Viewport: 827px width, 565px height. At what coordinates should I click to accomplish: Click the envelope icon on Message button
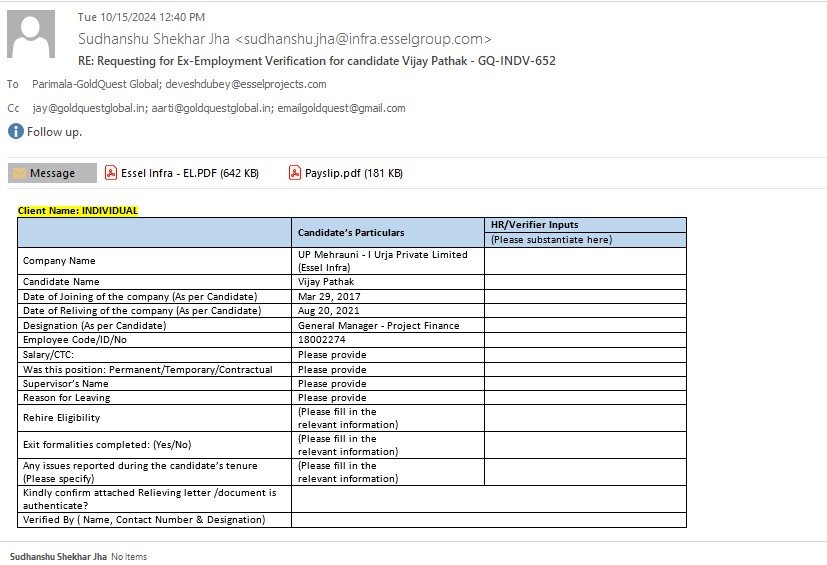tap(18, 173)
